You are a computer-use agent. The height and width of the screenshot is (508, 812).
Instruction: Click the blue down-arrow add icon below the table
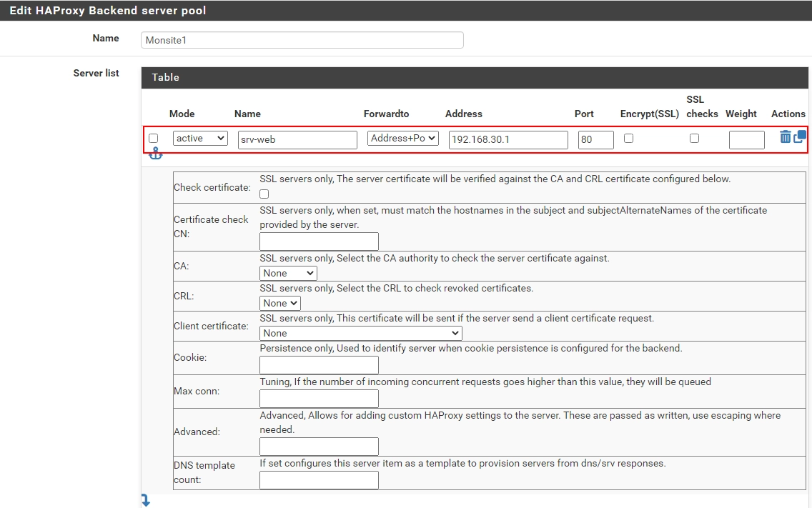146,500
